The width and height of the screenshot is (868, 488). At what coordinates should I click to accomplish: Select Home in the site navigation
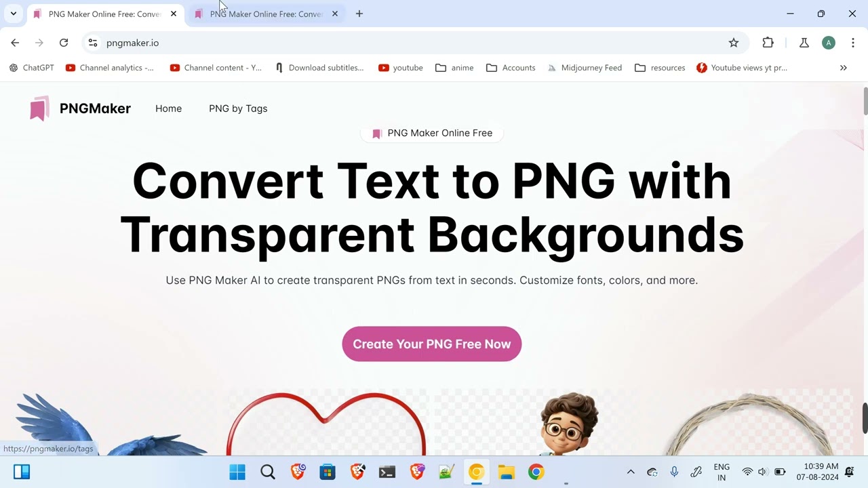[x=168, y=108]
